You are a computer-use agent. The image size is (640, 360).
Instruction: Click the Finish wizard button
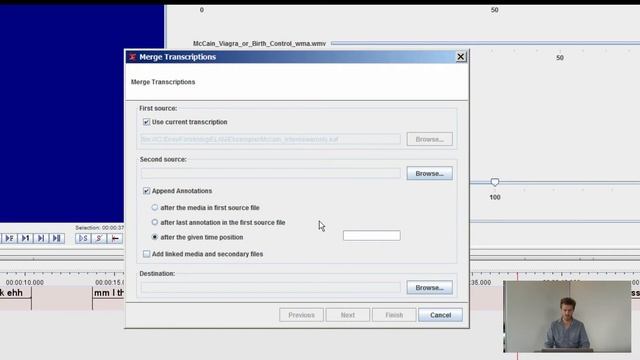pyautogui.click(x=394, y=315)
